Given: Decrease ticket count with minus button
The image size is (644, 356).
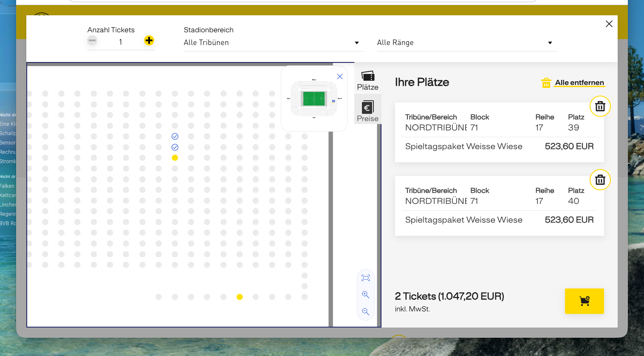Looking at the screenshot, I should [x=92, y=40].
